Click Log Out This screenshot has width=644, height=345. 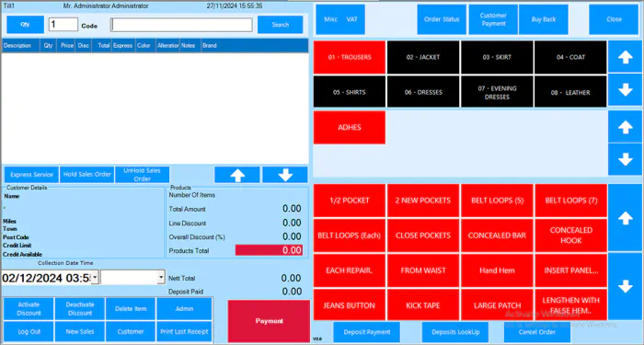pyautogui.click(x=29, y=331)
